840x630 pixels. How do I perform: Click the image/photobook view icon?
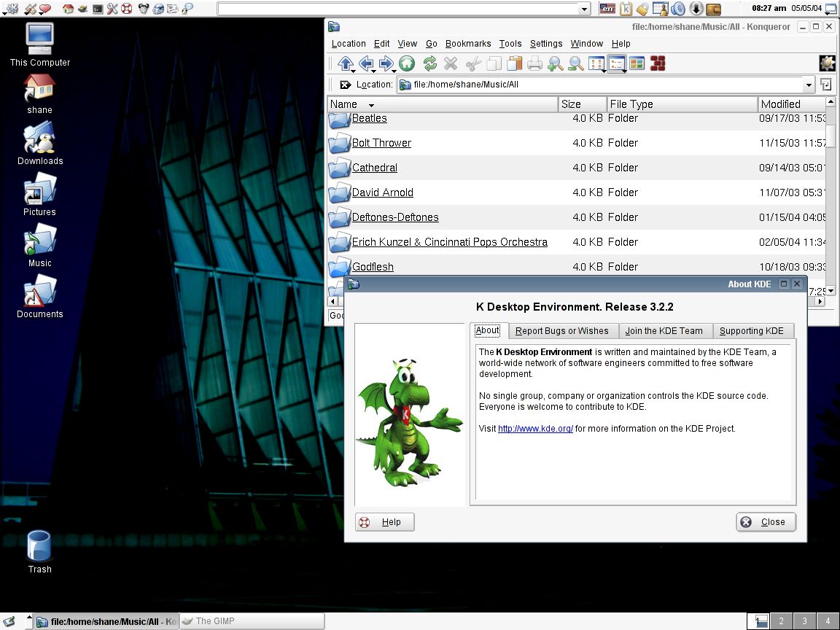coord(637,63)
